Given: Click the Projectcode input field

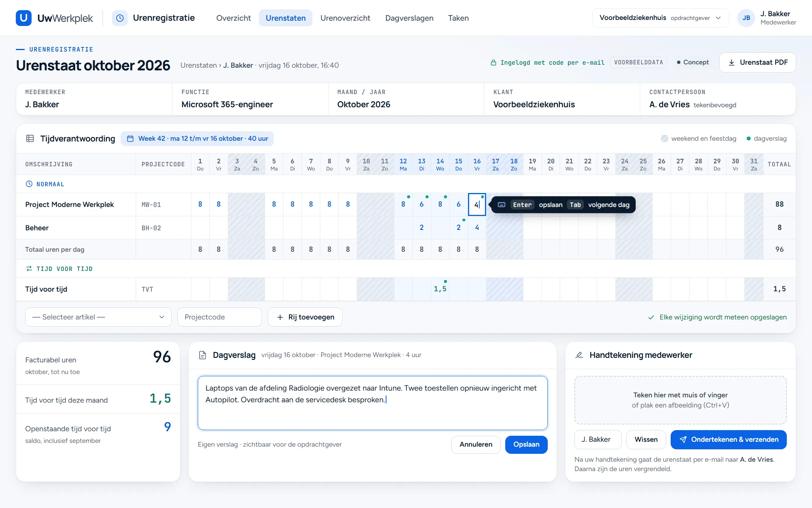Looking at the screenshot, I should tap(220, 317).
